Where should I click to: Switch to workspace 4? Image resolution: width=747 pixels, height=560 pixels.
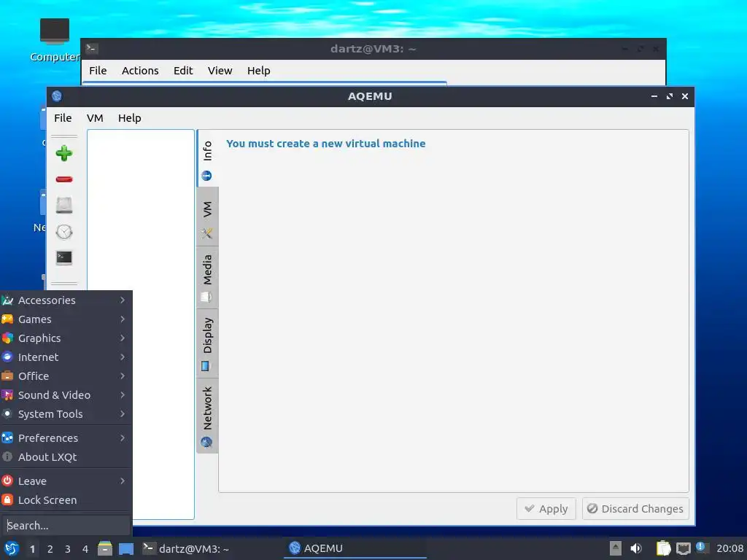click(x=85, y=549)
